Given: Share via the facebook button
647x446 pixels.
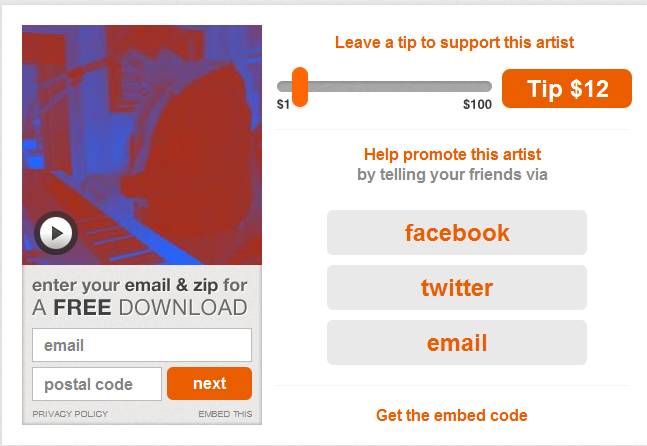Looking at the screenshot, I should coord(457,233).
